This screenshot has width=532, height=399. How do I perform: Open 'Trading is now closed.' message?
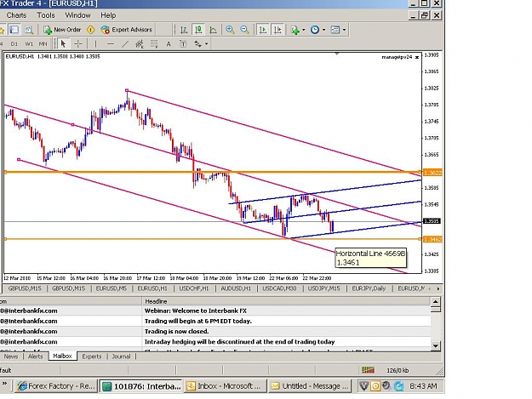(215, 332)
